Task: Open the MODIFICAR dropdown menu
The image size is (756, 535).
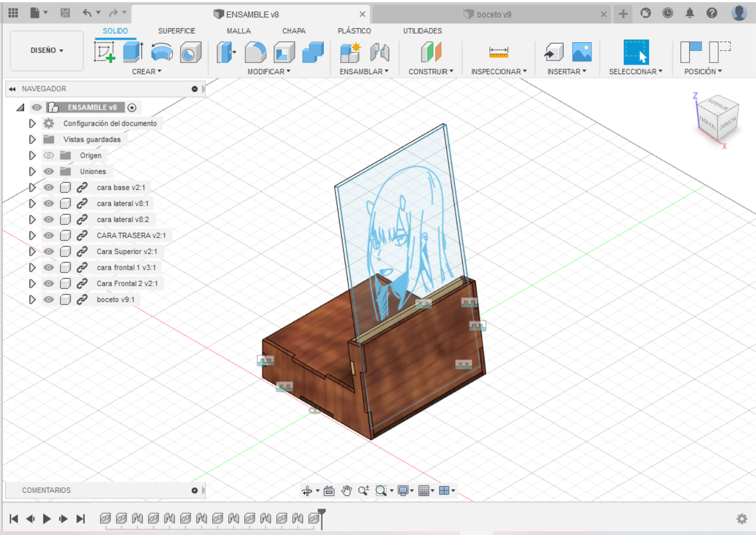Action: [x=269, y=72]
